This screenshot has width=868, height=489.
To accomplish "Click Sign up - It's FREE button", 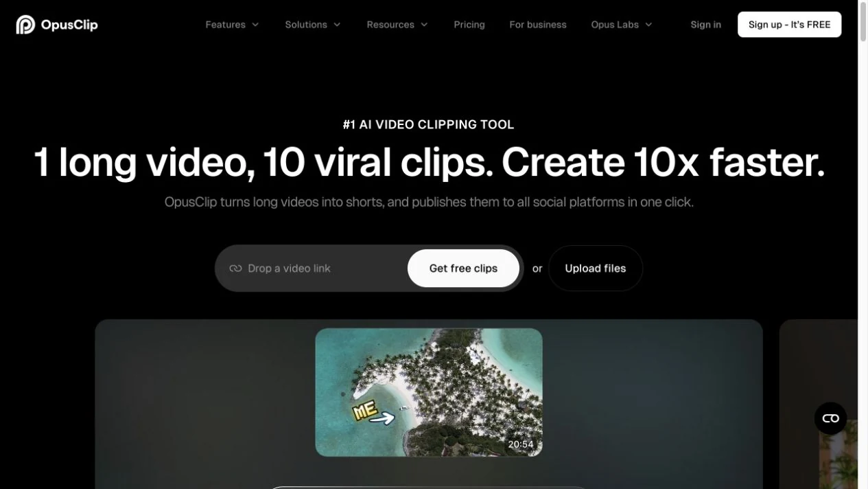I will click(789, 25).
